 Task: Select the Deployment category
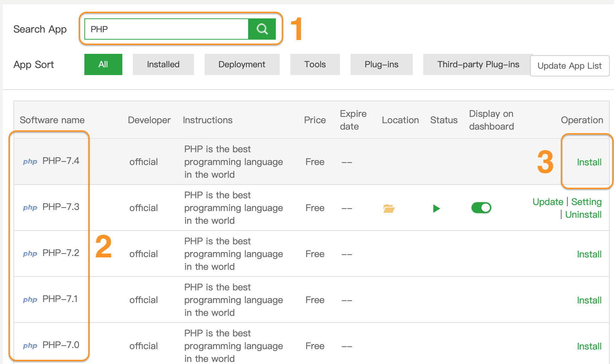[x=242, y=64]
